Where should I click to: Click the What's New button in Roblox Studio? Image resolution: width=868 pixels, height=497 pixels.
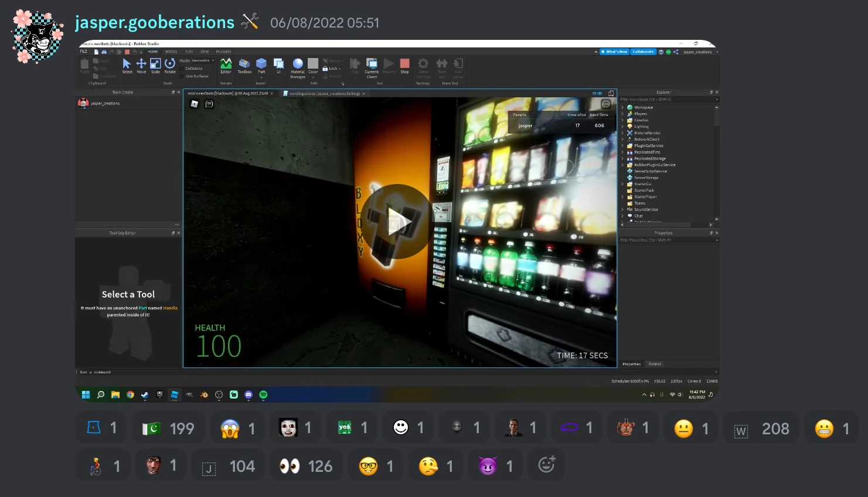[614, 52]
